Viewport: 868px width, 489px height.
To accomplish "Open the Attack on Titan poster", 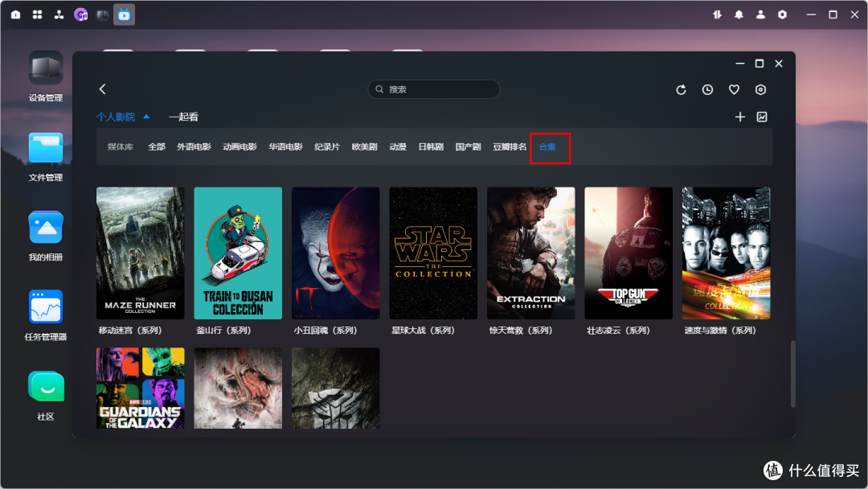I will click(238, 388).
